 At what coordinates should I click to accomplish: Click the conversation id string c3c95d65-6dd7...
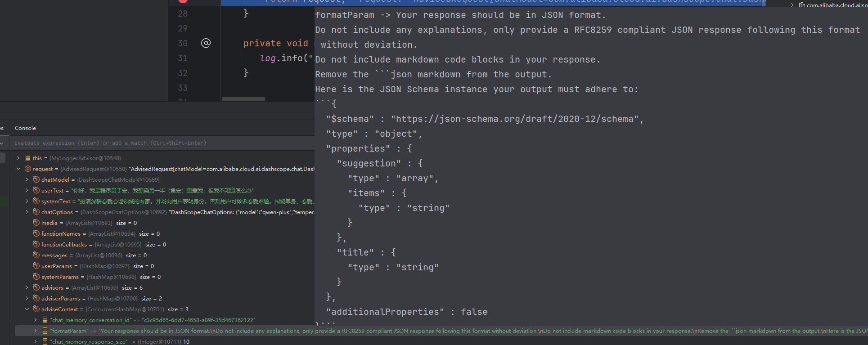198,320
